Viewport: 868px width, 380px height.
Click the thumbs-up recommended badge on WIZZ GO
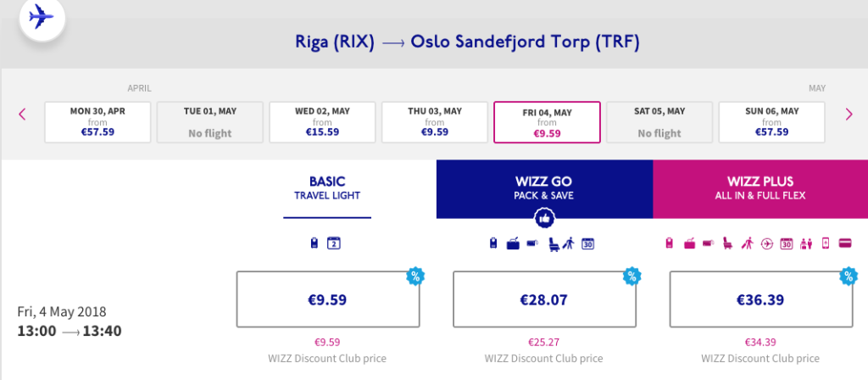[x=544, y=218]
